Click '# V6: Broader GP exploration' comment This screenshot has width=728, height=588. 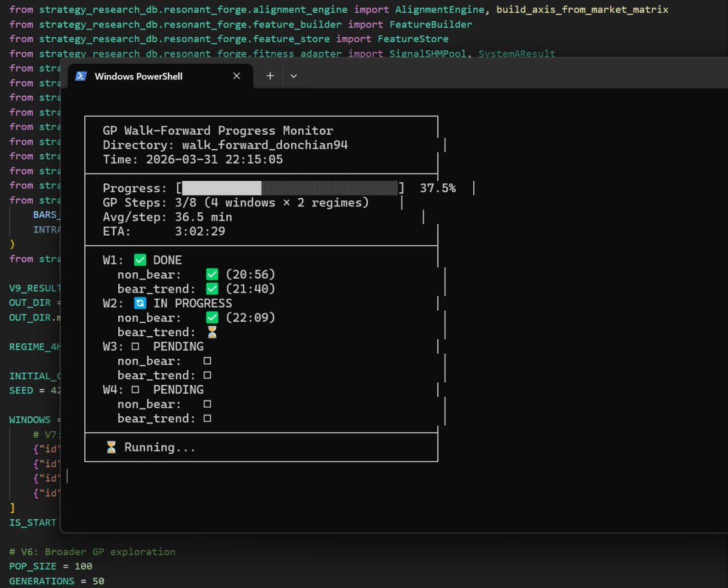[92, 552]
